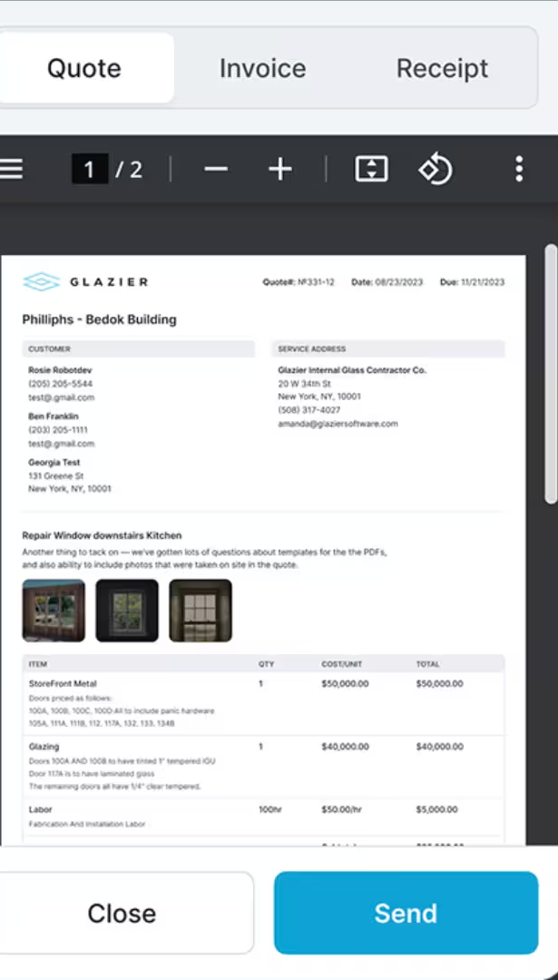Click the fit to page icon
The image size is (558, 980).
coord(372,169)
